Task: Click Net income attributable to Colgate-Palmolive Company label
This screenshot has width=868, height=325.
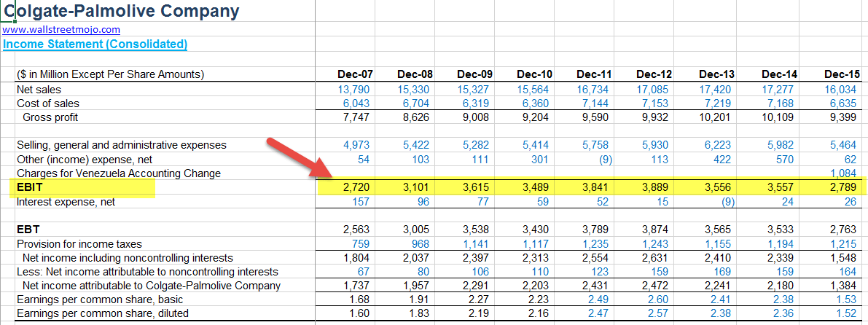Action: [152, 286]
